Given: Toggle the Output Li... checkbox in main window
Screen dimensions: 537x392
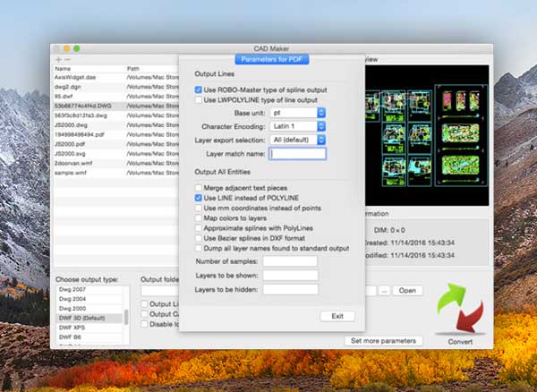Looking at the screenshot, I should click(x=144, y=304).
